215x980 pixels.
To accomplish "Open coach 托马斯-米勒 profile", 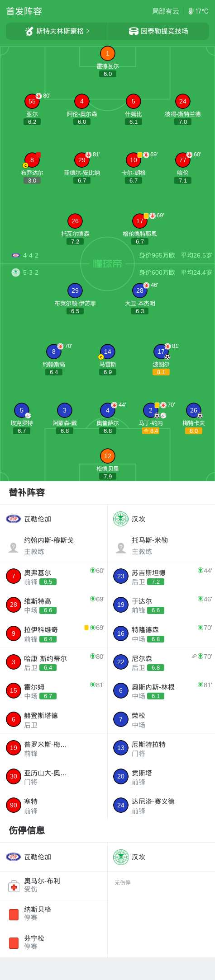I will point(161,546).
